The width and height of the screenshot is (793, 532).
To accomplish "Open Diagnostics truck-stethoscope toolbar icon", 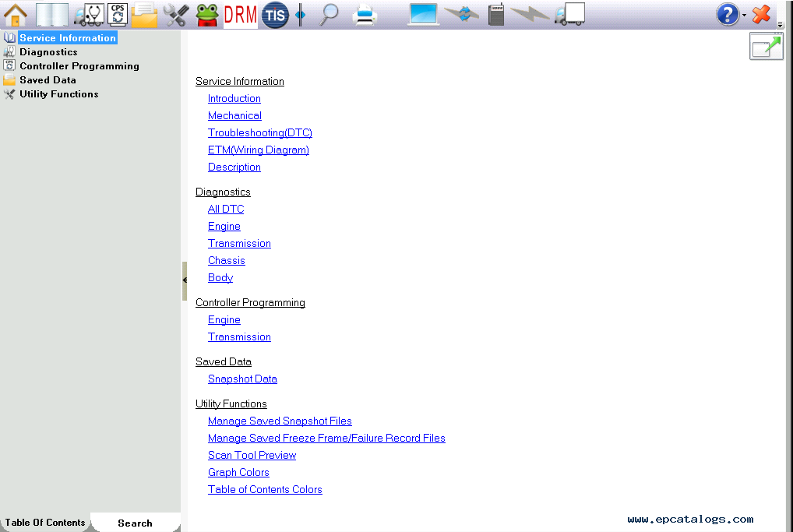I will click(89, 15).
